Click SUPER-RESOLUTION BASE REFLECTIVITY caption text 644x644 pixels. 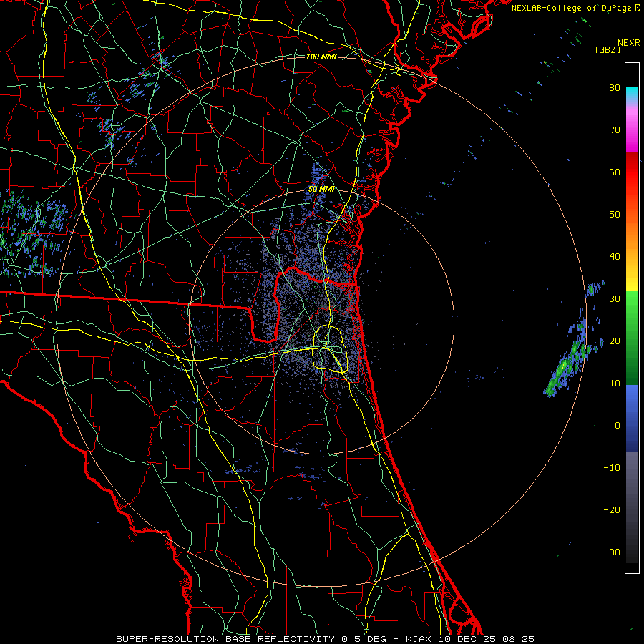(225, 639)
